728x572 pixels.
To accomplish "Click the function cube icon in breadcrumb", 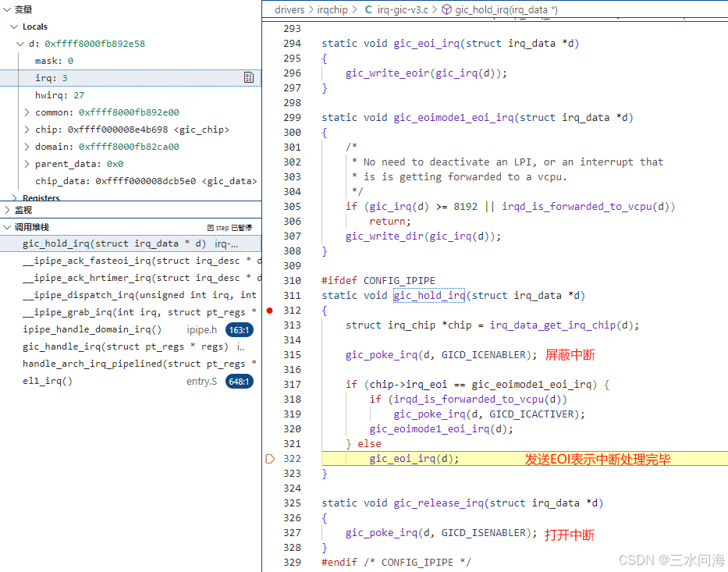I will point(446,9).
